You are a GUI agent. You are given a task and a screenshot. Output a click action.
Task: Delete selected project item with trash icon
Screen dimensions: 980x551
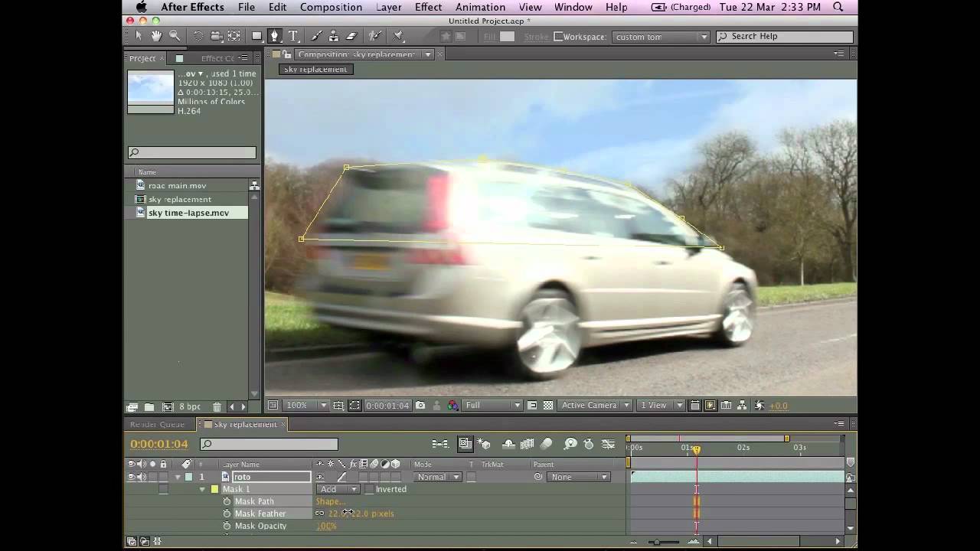click(217, 407)
